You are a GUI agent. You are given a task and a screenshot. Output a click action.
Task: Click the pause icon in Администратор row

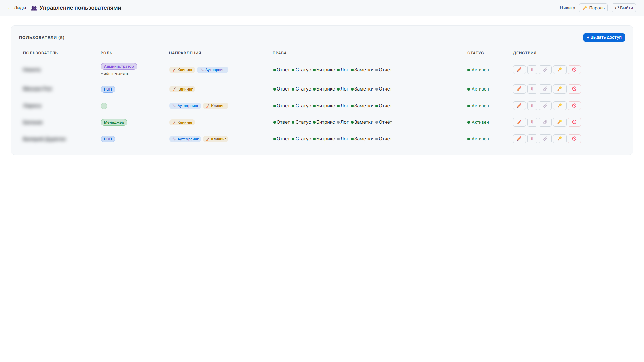pos(532,70)
